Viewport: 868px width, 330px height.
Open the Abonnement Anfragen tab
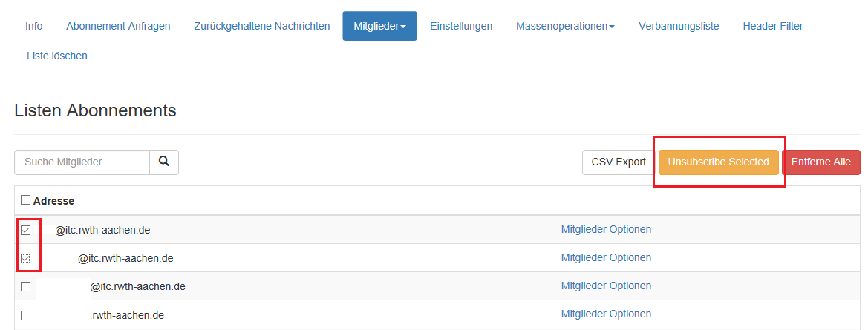pyautogui.click(x=118, y=26)
